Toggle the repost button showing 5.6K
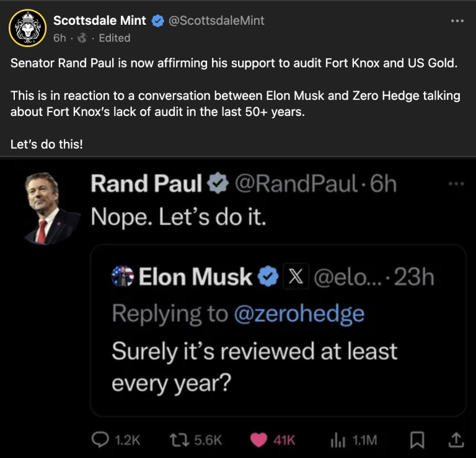The image size is (476, 458). tap(180, 439)
